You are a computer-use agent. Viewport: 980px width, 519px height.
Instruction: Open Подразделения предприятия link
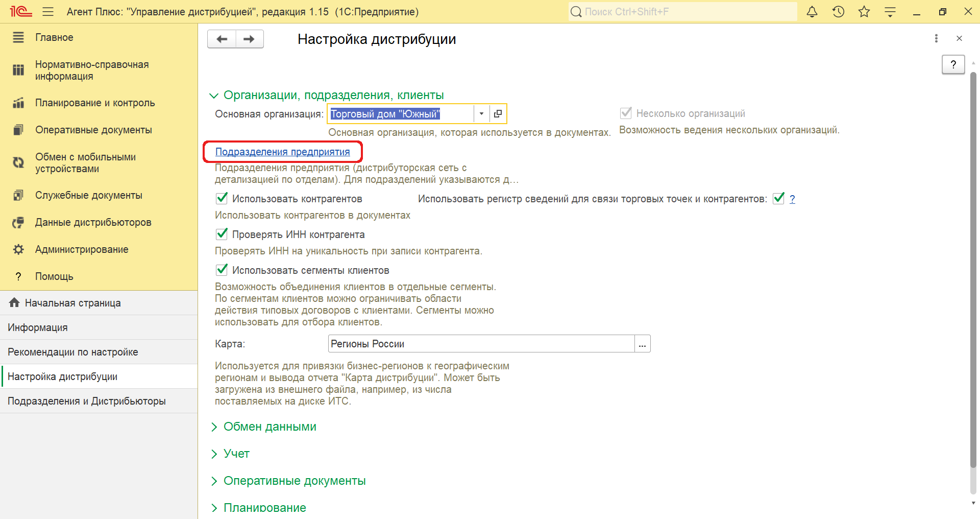[x=283, y=152]
